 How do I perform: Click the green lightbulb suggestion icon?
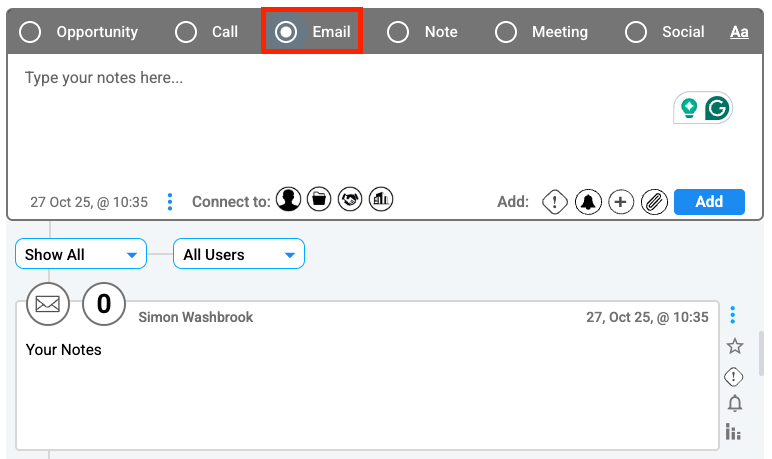point(689,108)
